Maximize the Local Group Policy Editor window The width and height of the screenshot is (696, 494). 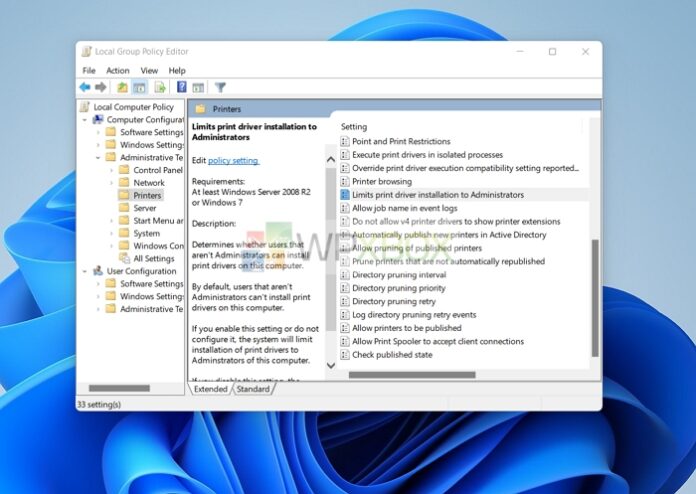pos(552,52)
